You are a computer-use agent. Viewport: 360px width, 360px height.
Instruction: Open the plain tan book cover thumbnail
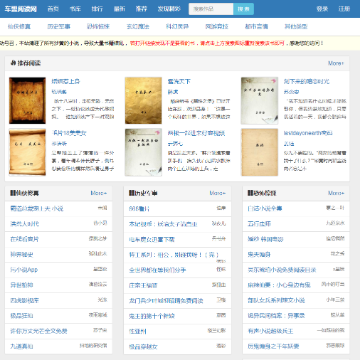click(260, 152)
